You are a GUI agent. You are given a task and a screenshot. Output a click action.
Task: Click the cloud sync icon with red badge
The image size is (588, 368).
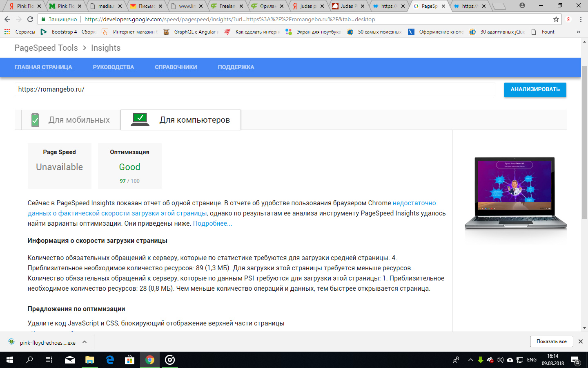coord(490,360)
